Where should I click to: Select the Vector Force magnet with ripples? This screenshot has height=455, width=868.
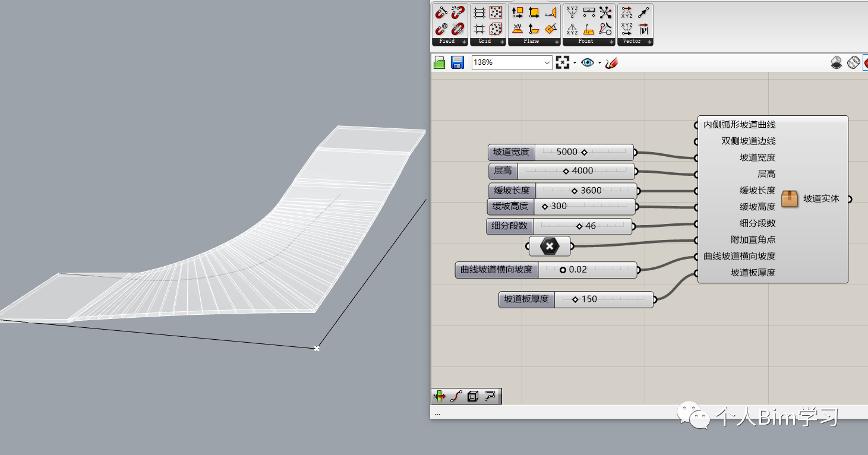tap(457, 29)
